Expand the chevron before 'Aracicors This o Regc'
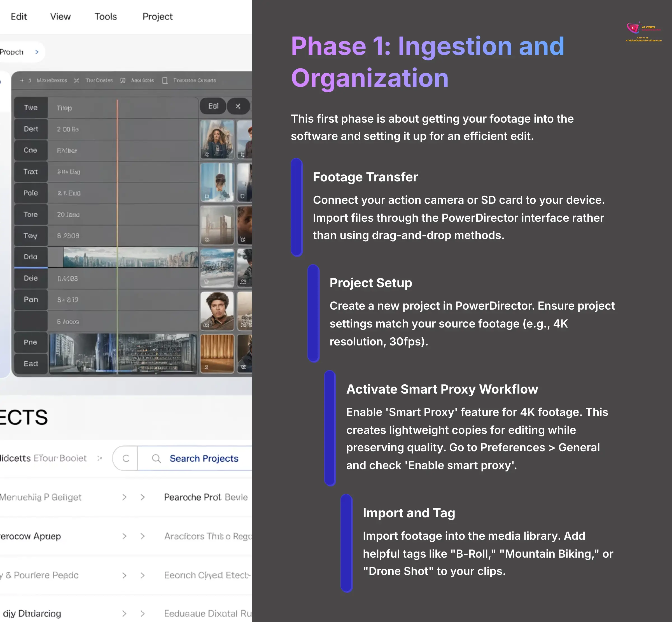672x622 pixels. [x=143, y=536]
